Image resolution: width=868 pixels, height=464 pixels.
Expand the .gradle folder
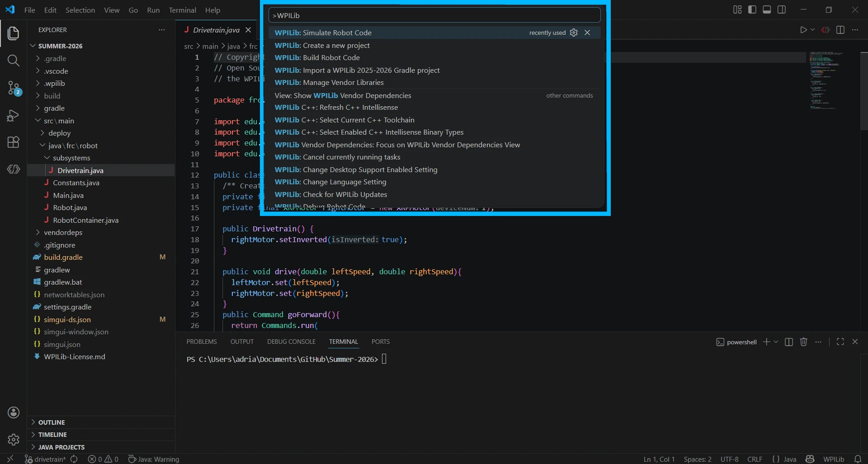pyautogui.click(x=55, y=58)
